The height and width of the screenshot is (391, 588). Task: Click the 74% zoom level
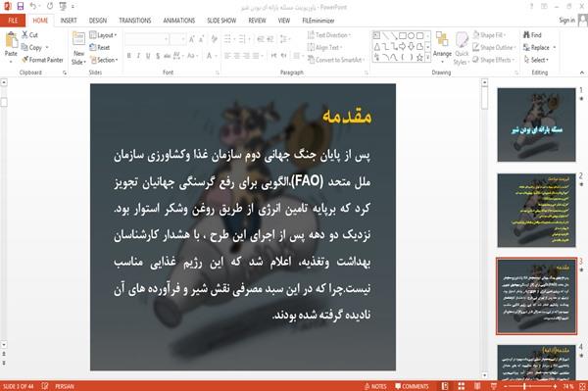click(x=567, y=386)
